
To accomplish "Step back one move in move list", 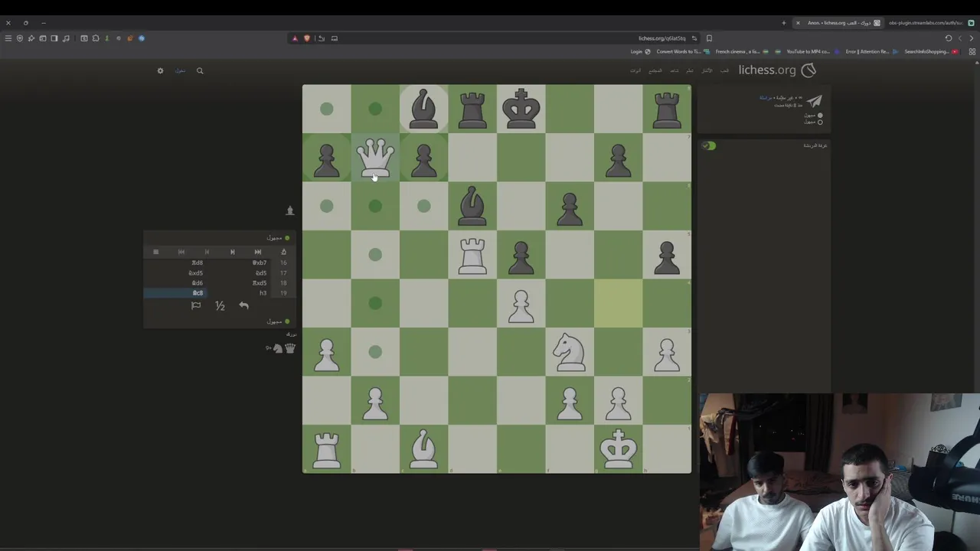I will pos(233,252).
